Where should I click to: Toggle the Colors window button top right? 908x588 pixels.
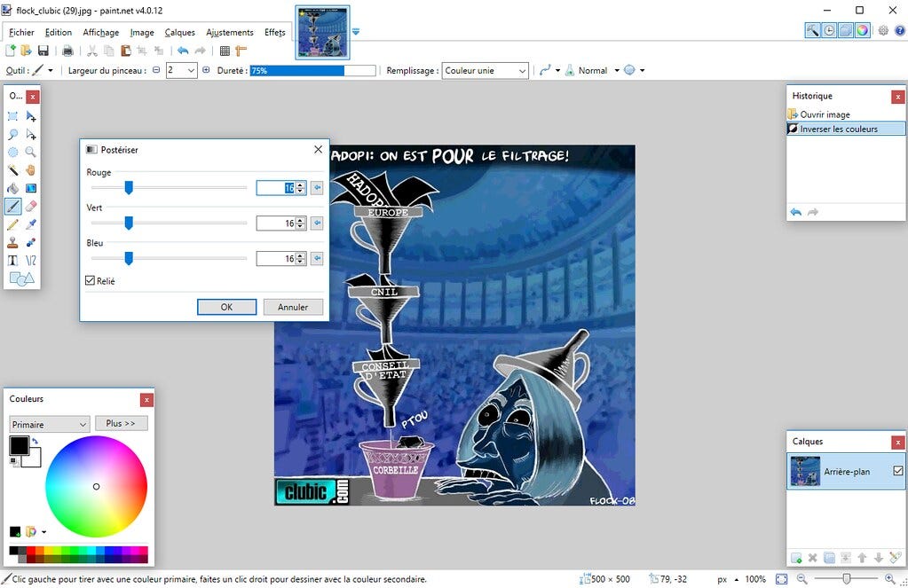862,31
